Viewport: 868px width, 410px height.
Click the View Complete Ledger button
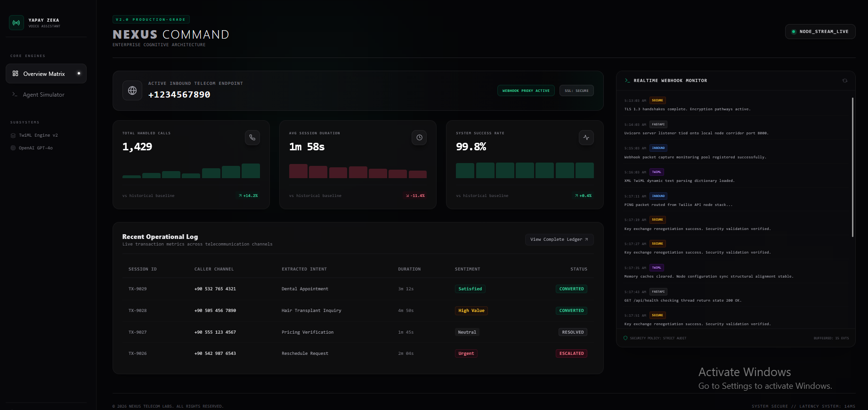pyautogui.click(x=559, y=239)
